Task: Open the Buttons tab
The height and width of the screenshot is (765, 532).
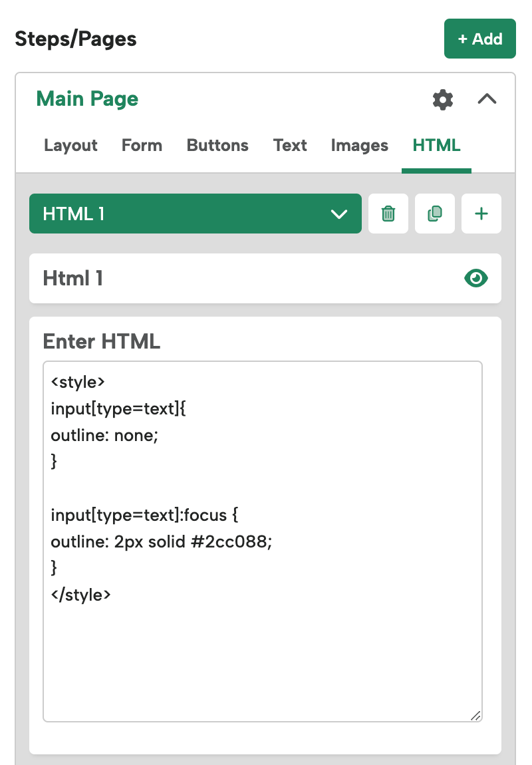Action: [x=217, y=146]
